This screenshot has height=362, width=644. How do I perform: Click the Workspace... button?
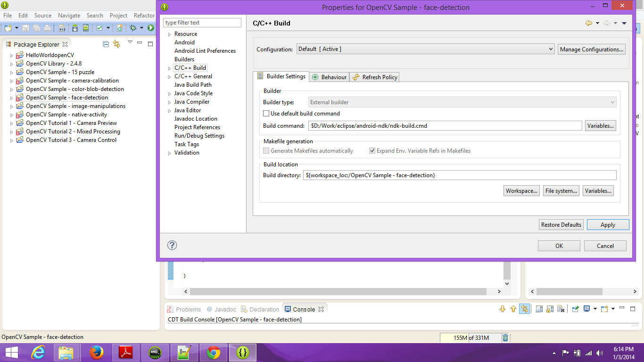[521, 191]
